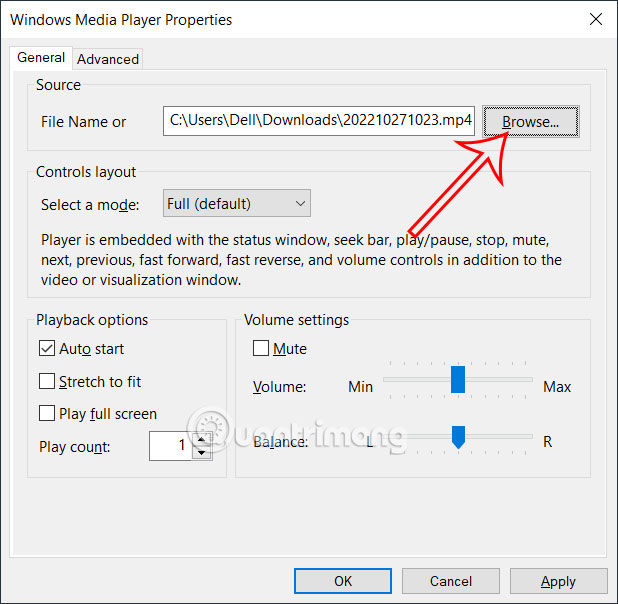Close the Windows Media Player Properties dialog
Viewport: 618px width, 604px height.
(596, 19)
